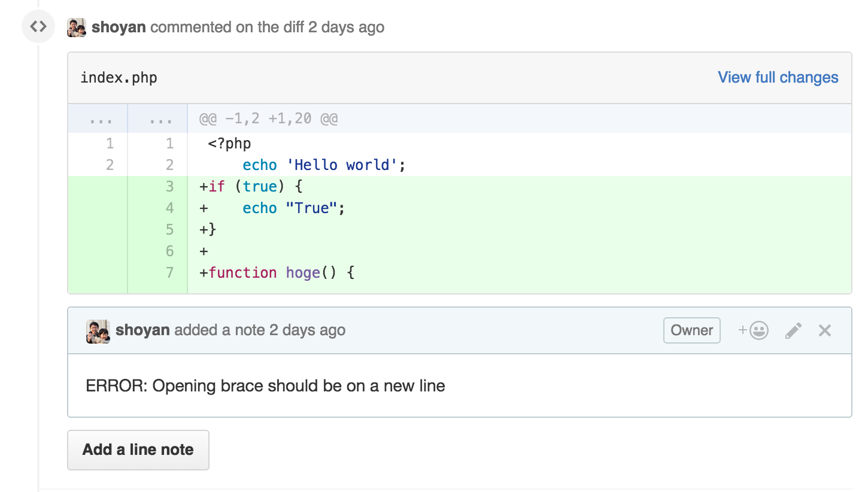This screenshot has height=492, width=868.
Task: Click shoyan's avatar in the timeline header
Action: click(77, 28)
